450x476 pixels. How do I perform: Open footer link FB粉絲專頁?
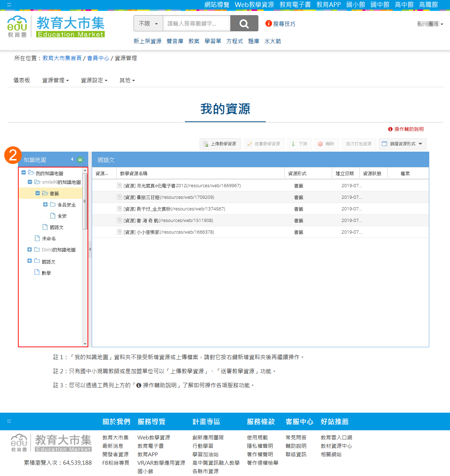click(116, 463)
